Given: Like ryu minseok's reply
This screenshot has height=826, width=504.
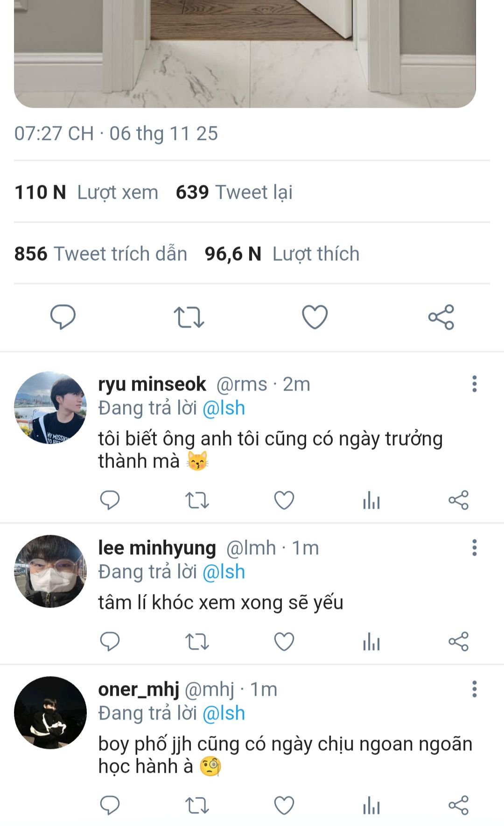Looking at the screenshot, I should (x=284, y=501).
